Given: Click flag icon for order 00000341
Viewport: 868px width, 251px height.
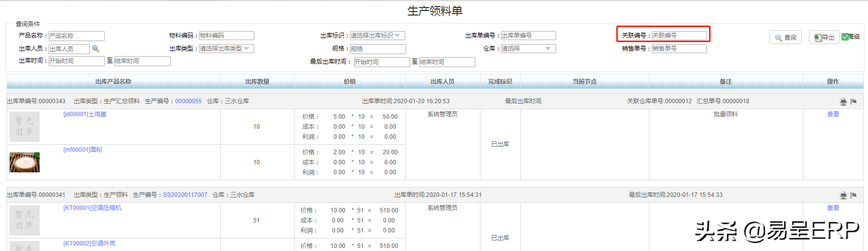Looking at the screenshot, I should [853, 195].
